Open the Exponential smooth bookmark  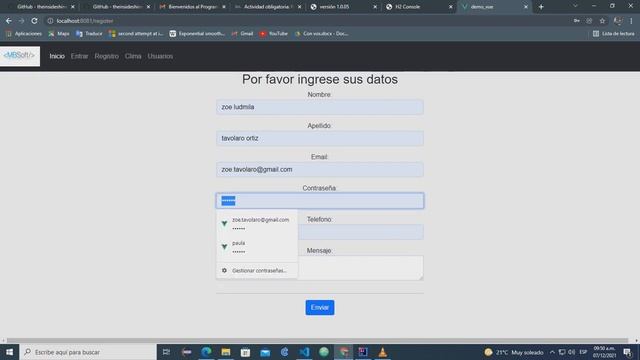click(x=197, y=34)
